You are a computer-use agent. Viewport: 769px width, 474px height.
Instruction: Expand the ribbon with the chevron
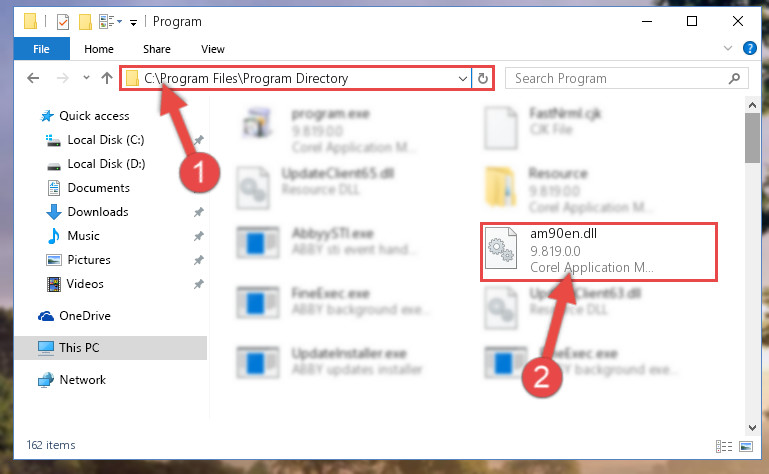728,48
